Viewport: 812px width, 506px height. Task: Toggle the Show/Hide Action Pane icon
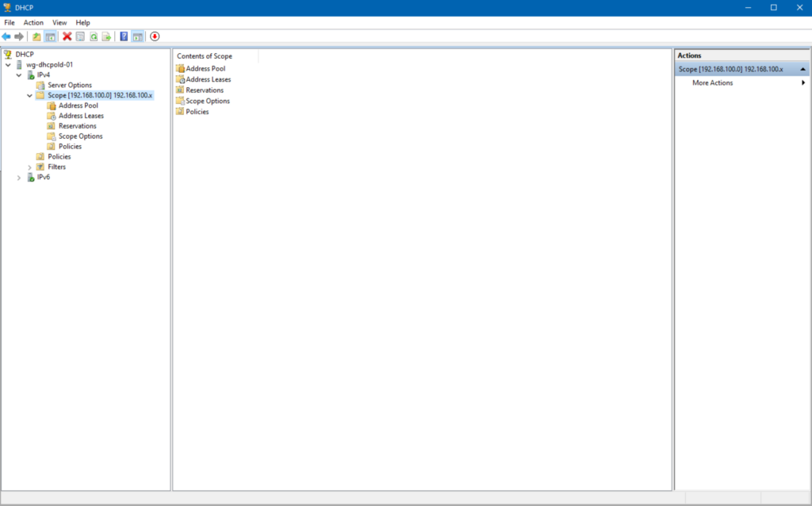(x=136, y=36)
